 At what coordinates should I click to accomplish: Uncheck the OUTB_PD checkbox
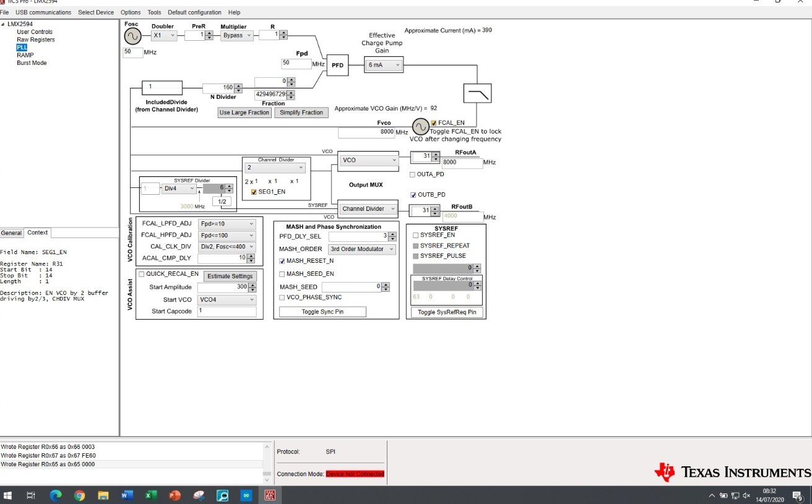tap(413, 195)
